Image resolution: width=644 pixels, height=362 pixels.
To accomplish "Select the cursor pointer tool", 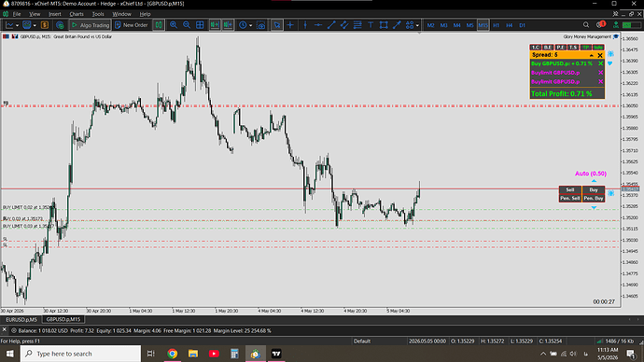I will [x=277, y=25].
